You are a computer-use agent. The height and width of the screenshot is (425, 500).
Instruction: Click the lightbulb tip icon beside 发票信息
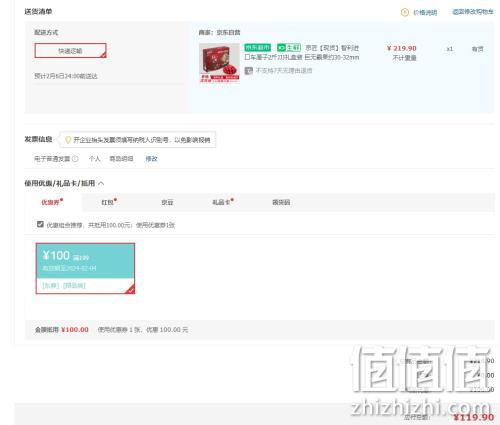tap(68, 140)
